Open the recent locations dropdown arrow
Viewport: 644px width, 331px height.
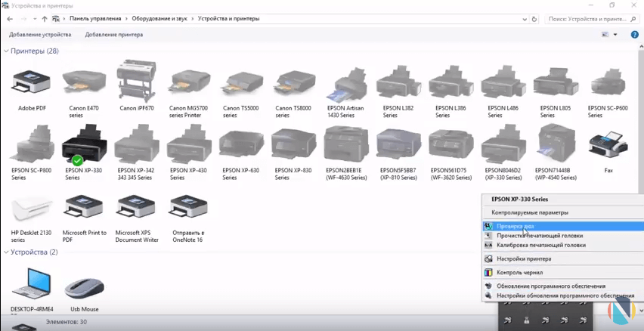tap(35, 19)
